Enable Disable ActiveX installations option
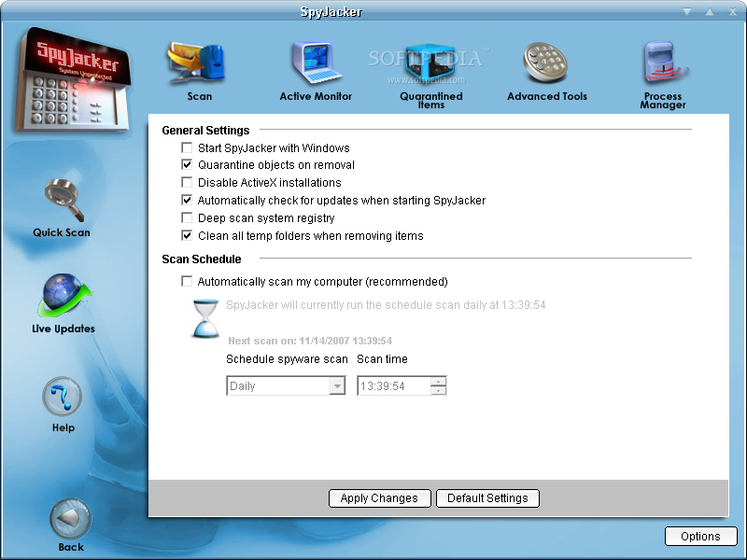Image resolution: width=747 pixels, height=560 pixels. coord(187,182)
